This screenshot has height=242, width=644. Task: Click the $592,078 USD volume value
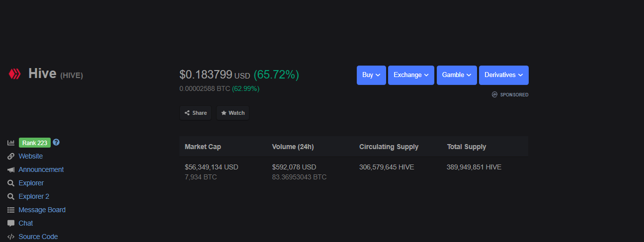pyautogui.click(x=294, y=167)
